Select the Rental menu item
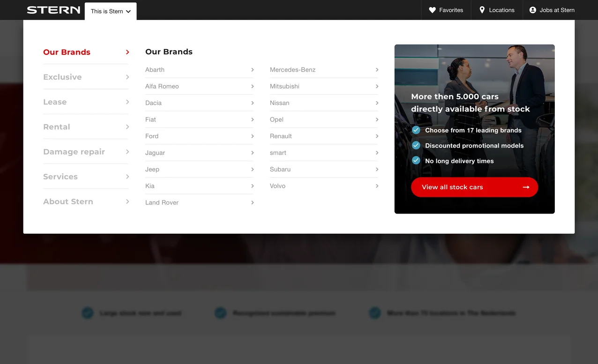Screen dimensions: 598x364 (x=56, y=127)
